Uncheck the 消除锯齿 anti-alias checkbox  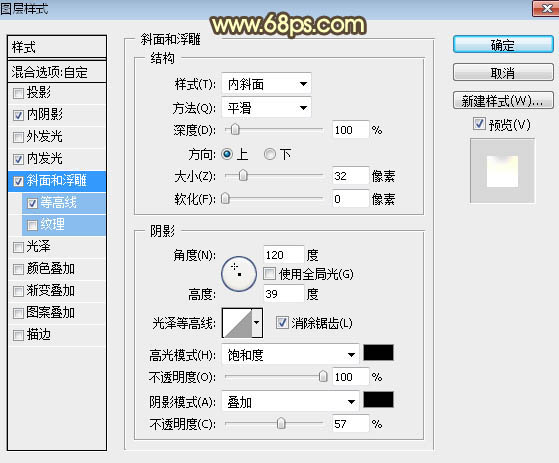(282, 323)
